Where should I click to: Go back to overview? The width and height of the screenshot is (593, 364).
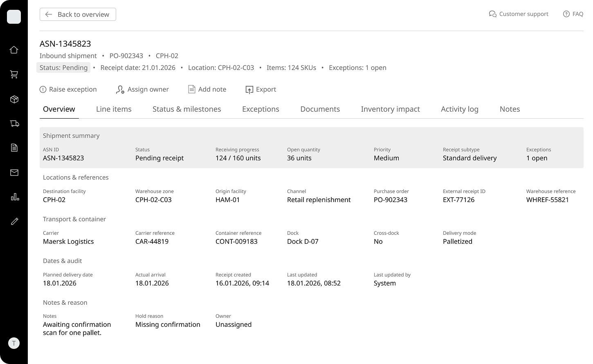click(x=78, y=14)
